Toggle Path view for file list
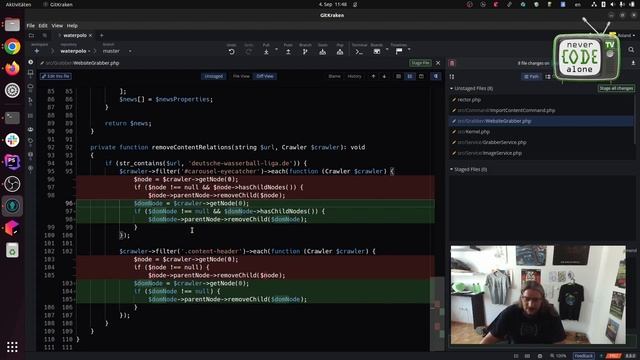The height and width of the screenshot is (360, 640). [x=531, y=76]
